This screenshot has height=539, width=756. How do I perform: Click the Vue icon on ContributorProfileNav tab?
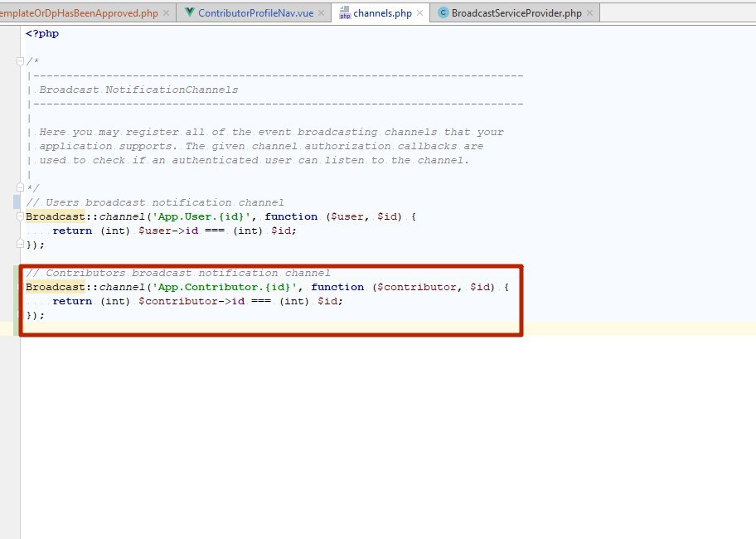point(190,12)
